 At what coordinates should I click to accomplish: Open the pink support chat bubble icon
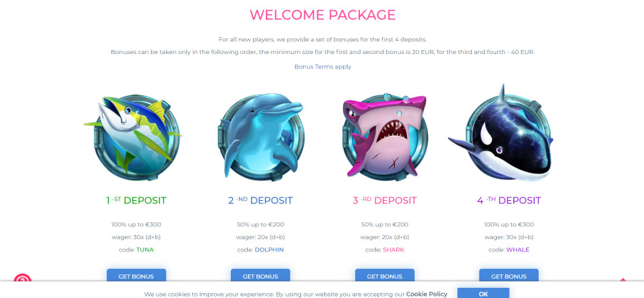(x=22, y=278)
